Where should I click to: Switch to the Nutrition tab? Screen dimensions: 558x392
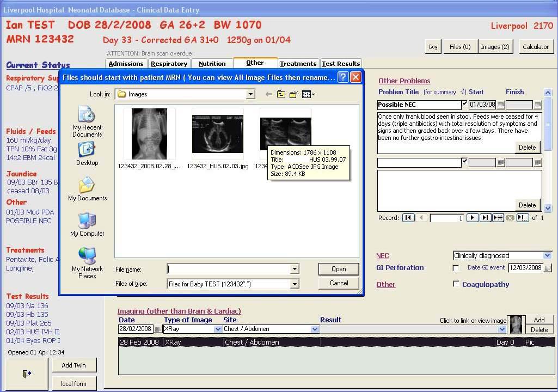(x=212, y=64)
